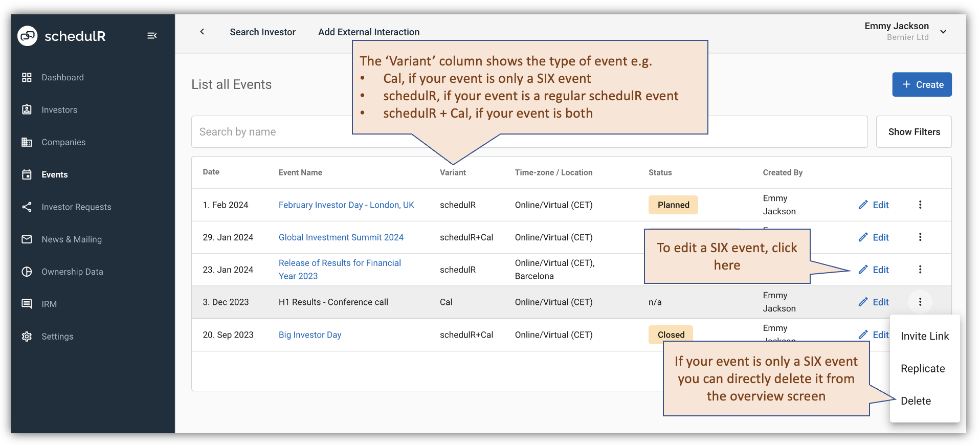The height and width of the screenshot is (445, 980).
Task: Click the Investors badge icon
Action: point(27,109)
